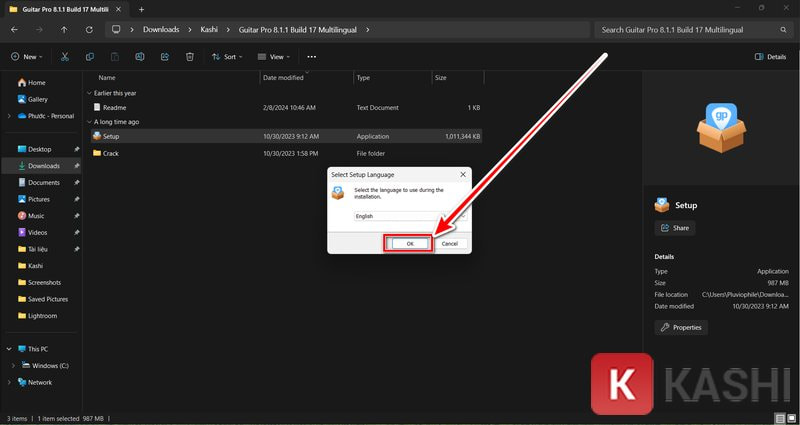This screenshot has width=800, height=425.
Task: Open the new tab plus button
Action: [141, 9]
